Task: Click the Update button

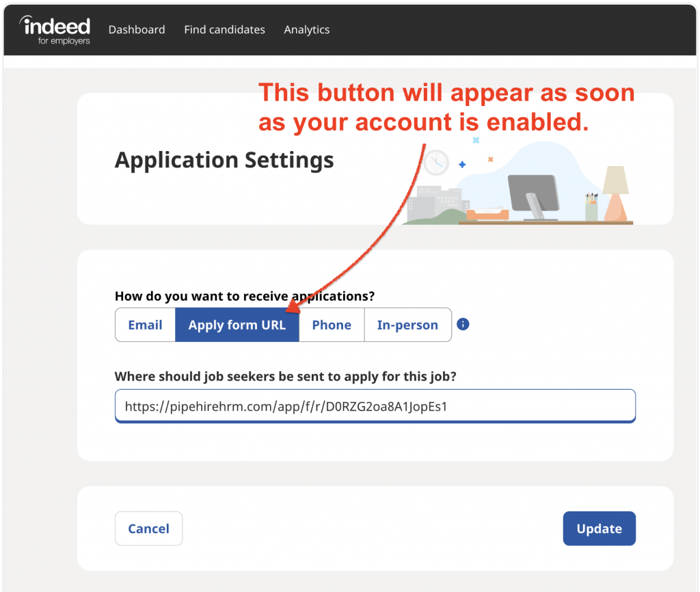Action: pyautogui.click(x=599, y=528)
